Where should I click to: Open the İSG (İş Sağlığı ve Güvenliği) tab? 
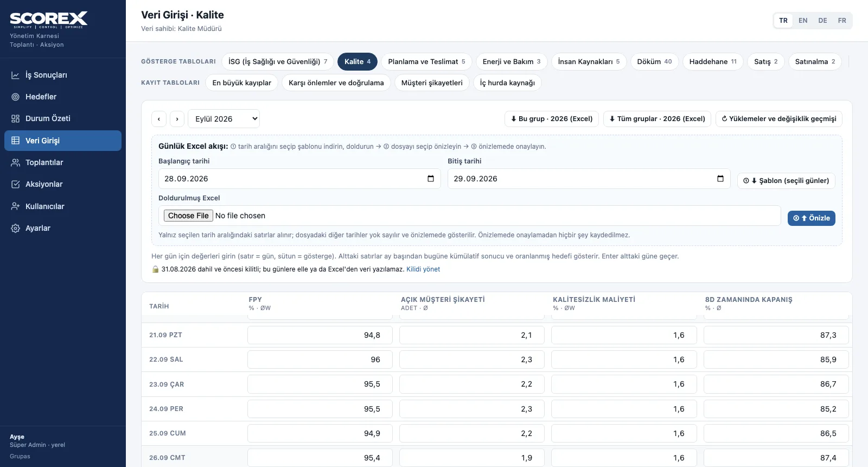point(278,61)
